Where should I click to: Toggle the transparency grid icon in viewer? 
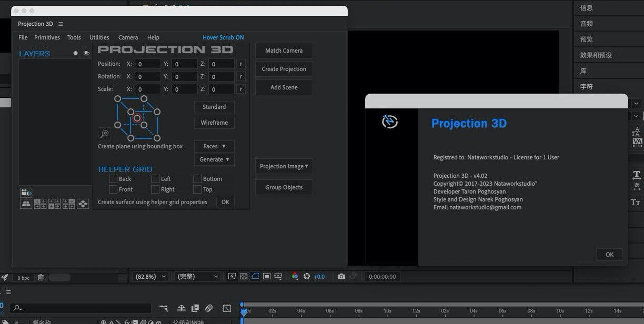click(x=244, y=277)
